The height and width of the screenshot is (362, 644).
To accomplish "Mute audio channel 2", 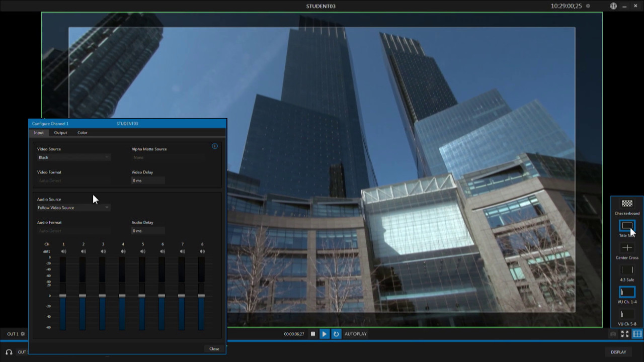I will click(84, 251).
